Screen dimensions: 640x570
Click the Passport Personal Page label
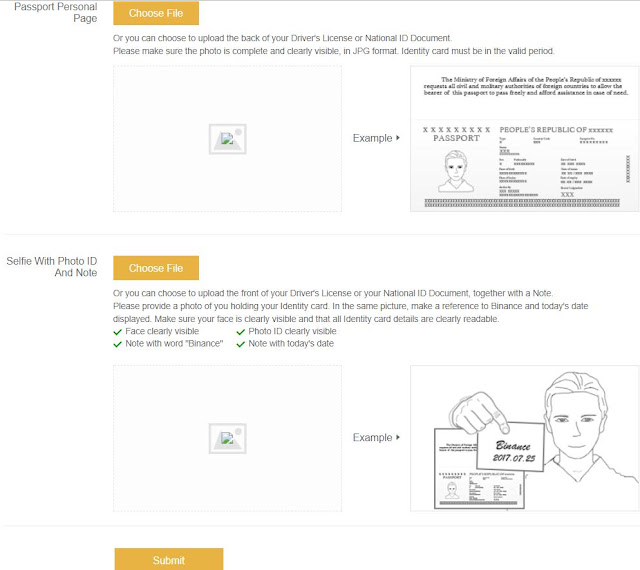(56, 12)
